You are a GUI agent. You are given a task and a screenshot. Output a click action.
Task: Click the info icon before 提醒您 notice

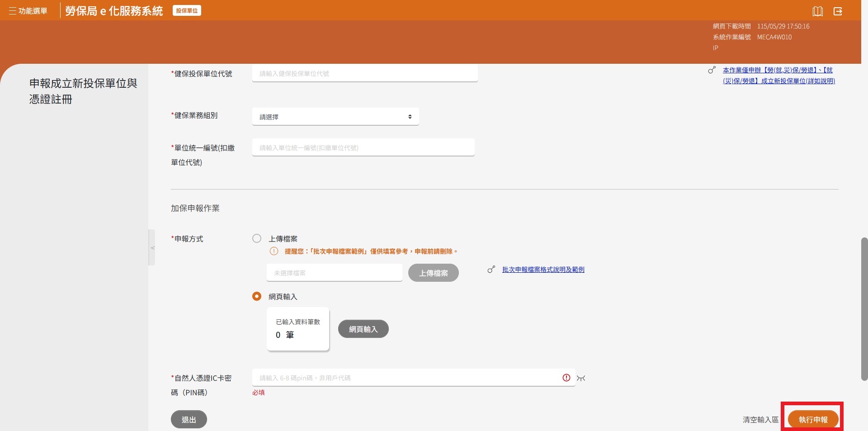[x=274, y=251]
